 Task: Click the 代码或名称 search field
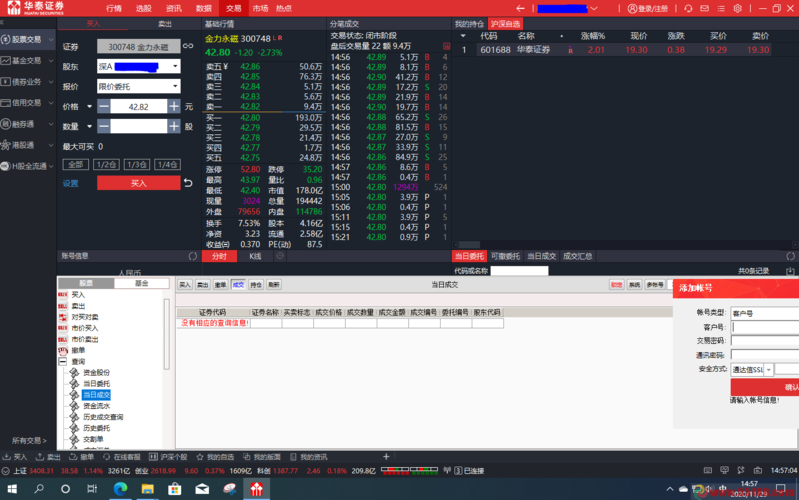(x=519, y=271)
